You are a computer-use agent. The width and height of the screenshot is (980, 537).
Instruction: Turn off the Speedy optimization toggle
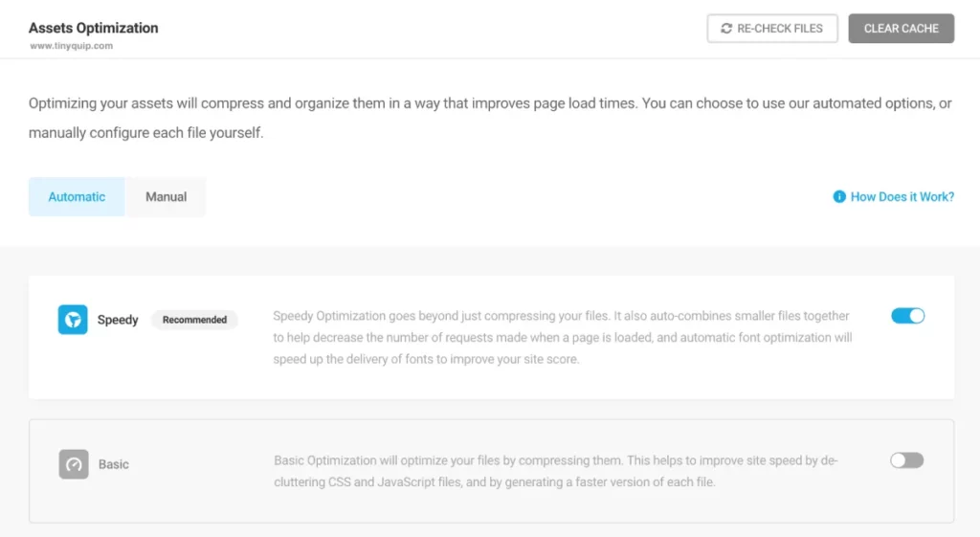907,316
